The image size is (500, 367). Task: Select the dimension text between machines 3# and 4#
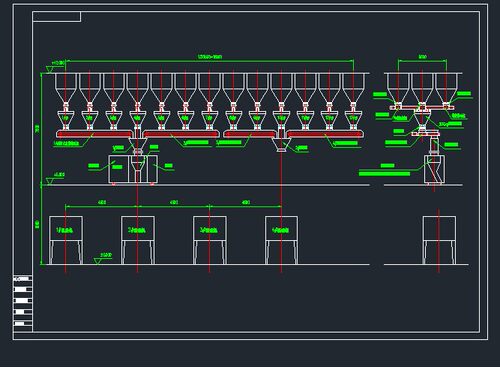pos(246,202)
